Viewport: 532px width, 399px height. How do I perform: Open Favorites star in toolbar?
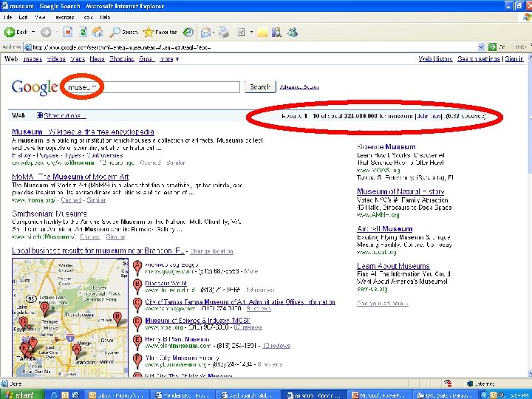coord(149,33)
